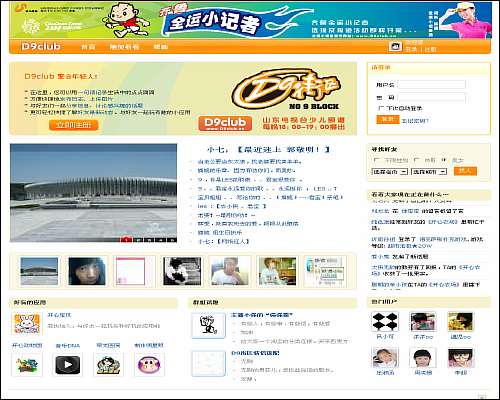Screen dimensions: 500x400
Task: Open the first navigation item after D9club logo
Action: (88, 47)
